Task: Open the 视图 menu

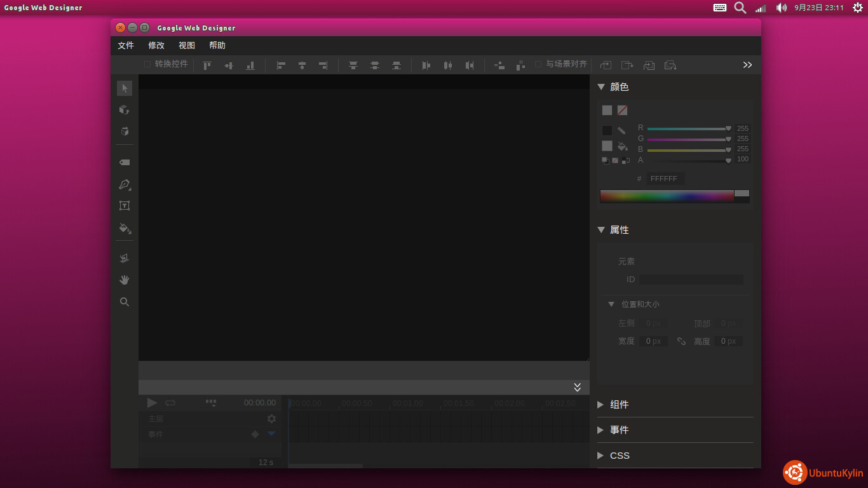Action: click(187, 46)
